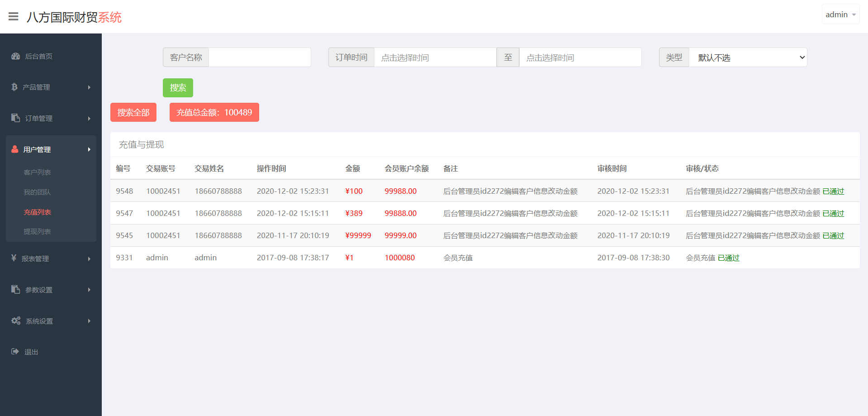Click the 金额 column header

[x=352, y=168]
